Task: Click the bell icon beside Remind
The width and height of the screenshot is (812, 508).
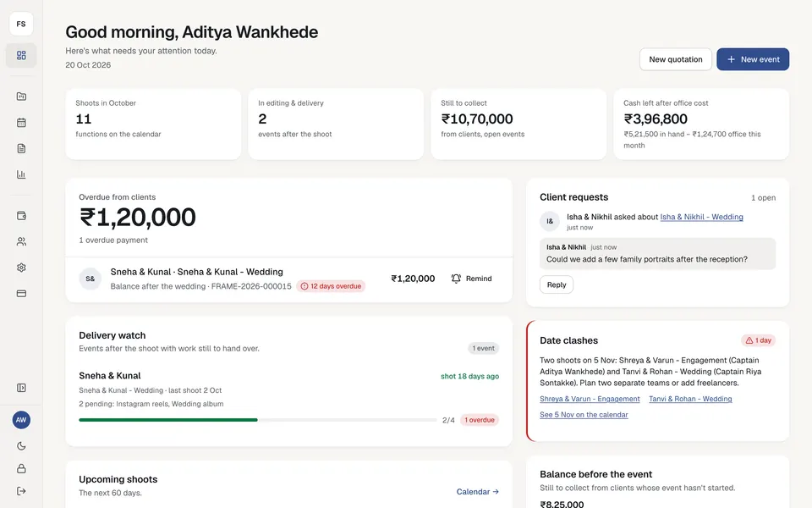Action: tap(456, 279)
